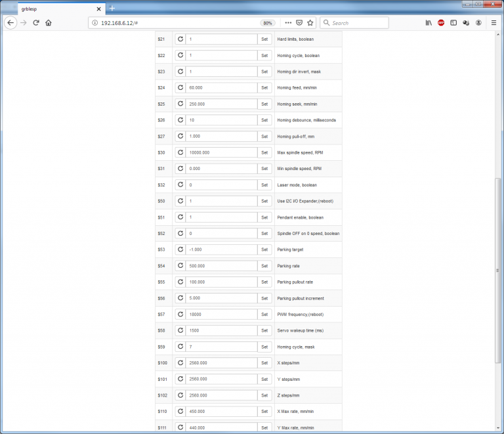Click the 'Homing debounce, milliseconds' label

point(306,120)
